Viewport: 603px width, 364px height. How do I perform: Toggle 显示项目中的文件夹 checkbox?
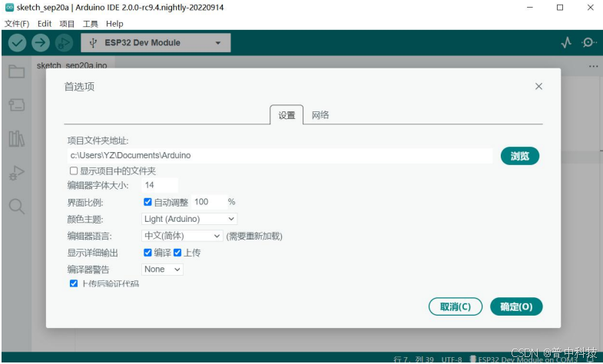(x=74, y=170)
